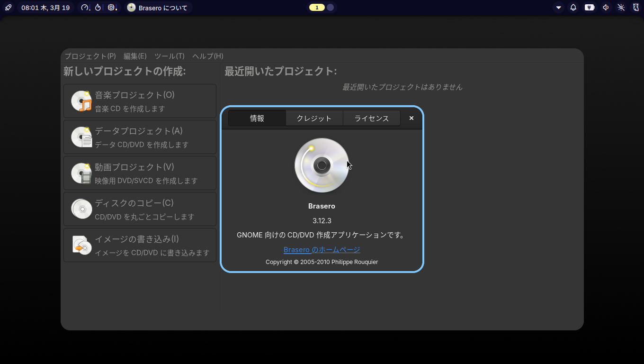Click the crossed-out sun brightness icon
Viewport: 644px width, 364px height.
(x=621, y=8)
